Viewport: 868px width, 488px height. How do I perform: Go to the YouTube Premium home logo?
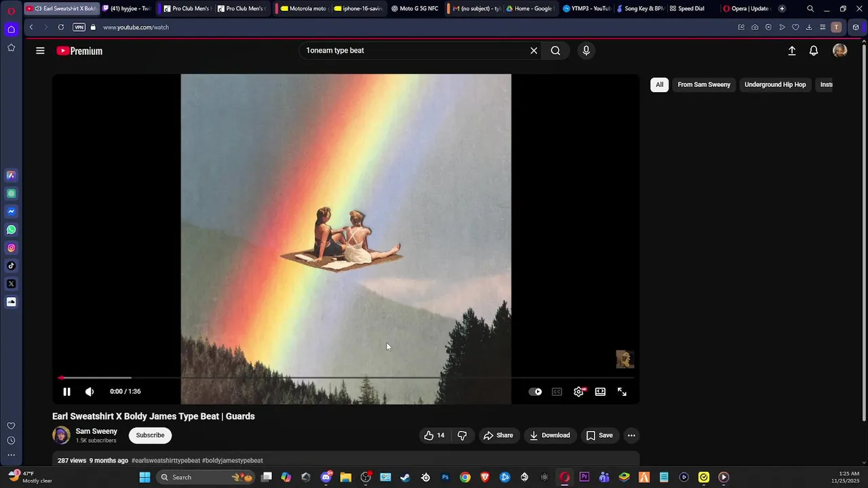click(79, 51)
